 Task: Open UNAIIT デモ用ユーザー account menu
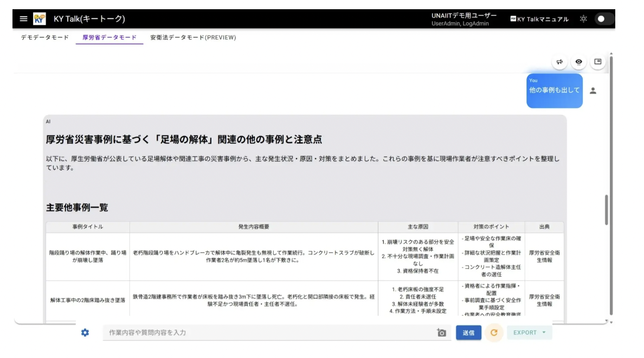(x=463, y=19)
